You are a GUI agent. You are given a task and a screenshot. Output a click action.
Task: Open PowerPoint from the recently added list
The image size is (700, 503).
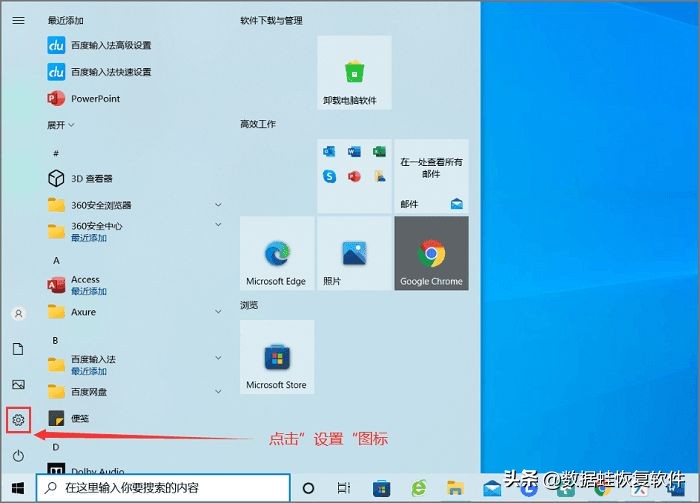84,98
